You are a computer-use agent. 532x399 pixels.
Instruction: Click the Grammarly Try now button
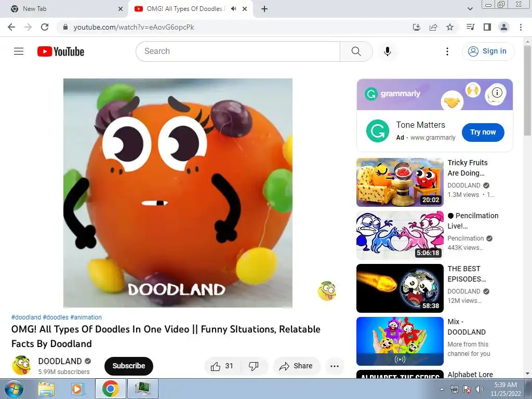(x=483, y=132)
